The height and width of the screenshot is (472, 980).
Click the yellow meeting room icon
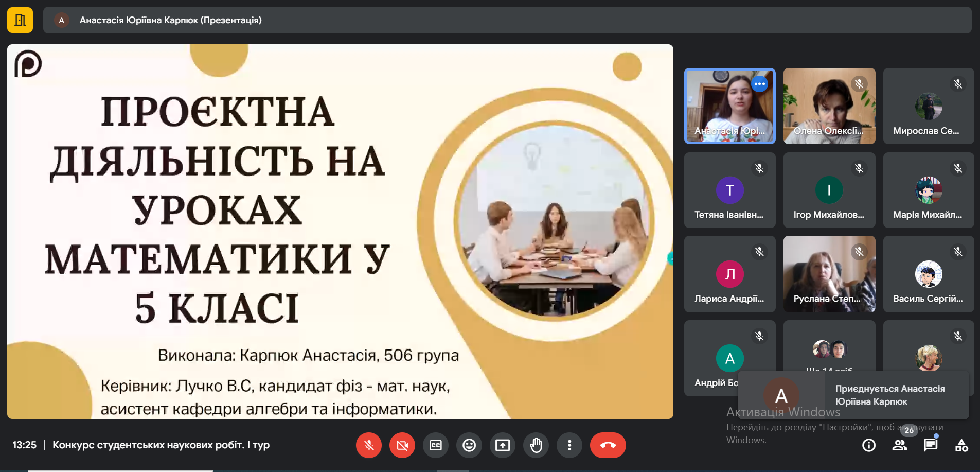[20, 20]
